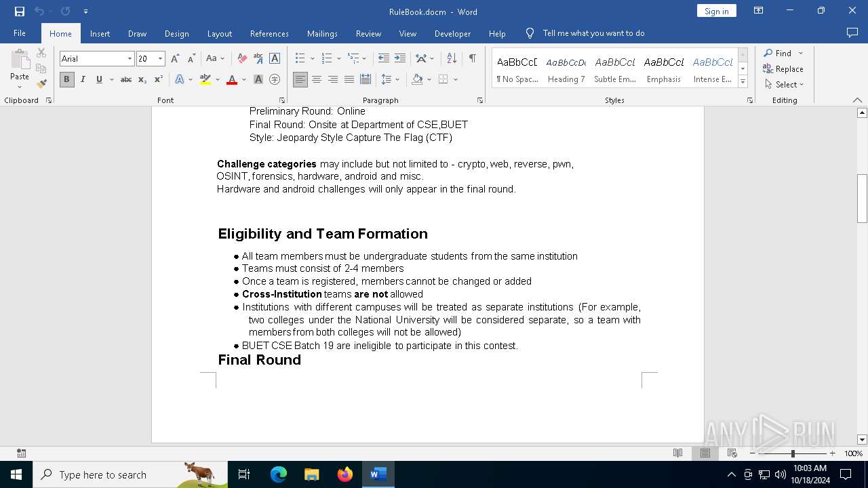Viewport: 868px width, 488px height.
Task: Click the Sort A-Z icon
Action: pyautogui.click(x=452, y=59)
